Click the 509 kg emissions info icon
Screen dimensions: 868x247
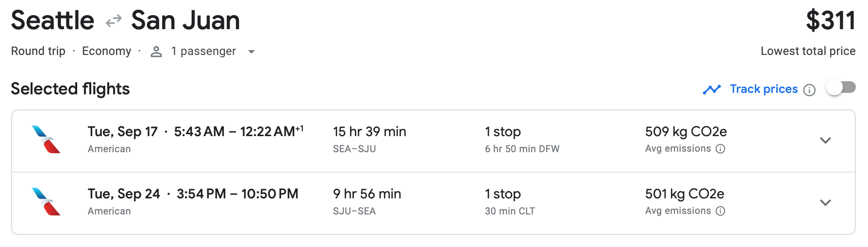pyautogui.click(x=720, y=149)
